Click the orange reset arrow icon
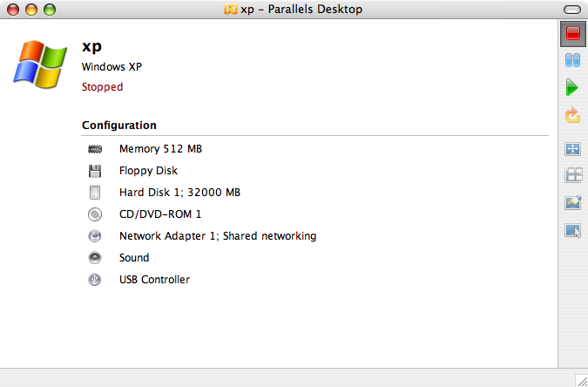This screenshot has width=588, height=387. click(572, 115)
